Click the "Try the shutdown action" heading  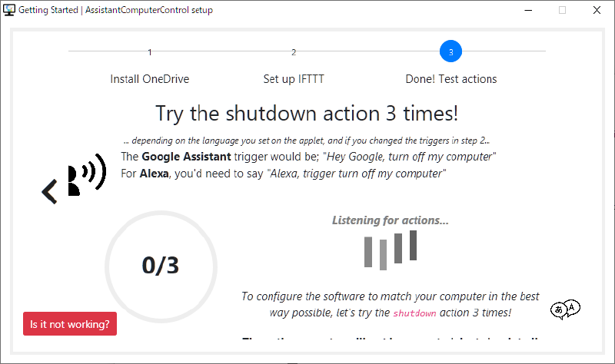coord(307,114)
